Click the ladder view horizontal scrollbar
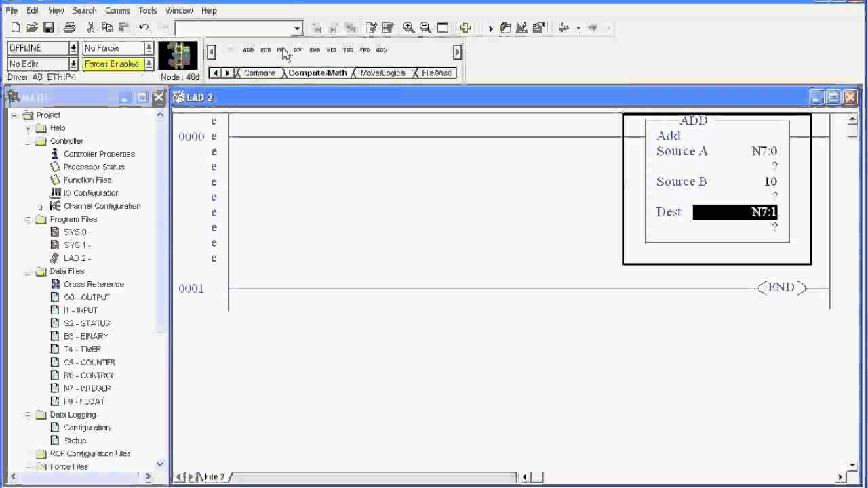Viewport: 868px width, 488px height. pos(683,477)
